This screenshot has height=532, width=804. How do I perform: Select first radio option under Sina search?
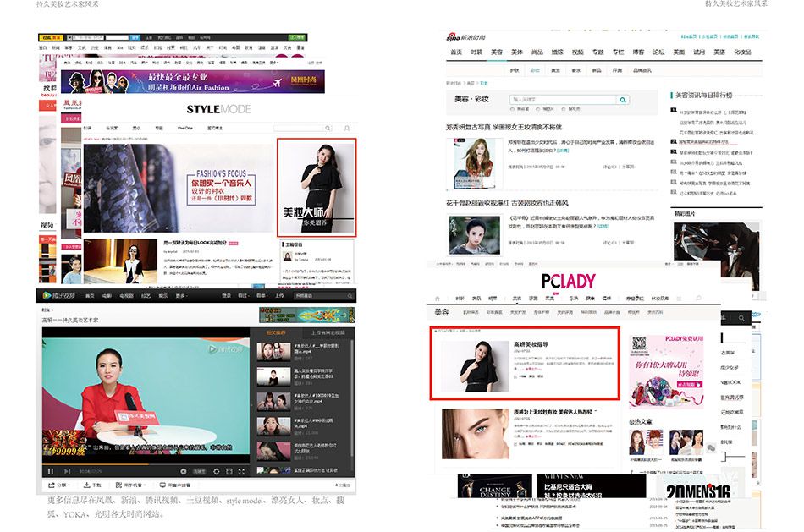tap(513, 109)
